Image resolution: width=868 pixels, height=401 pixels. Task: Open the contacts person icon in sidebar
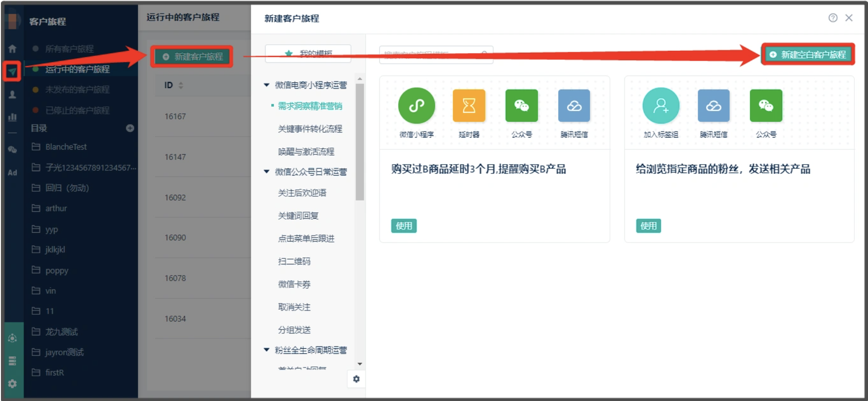click(x=13, y=94)
